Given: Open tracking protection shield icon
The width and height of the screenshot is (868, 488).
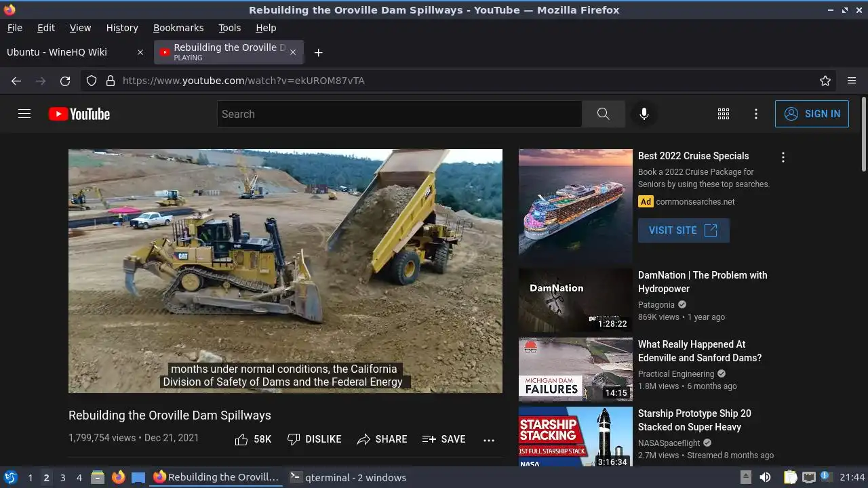Looking at the screenshot, I should coord(92,81).
